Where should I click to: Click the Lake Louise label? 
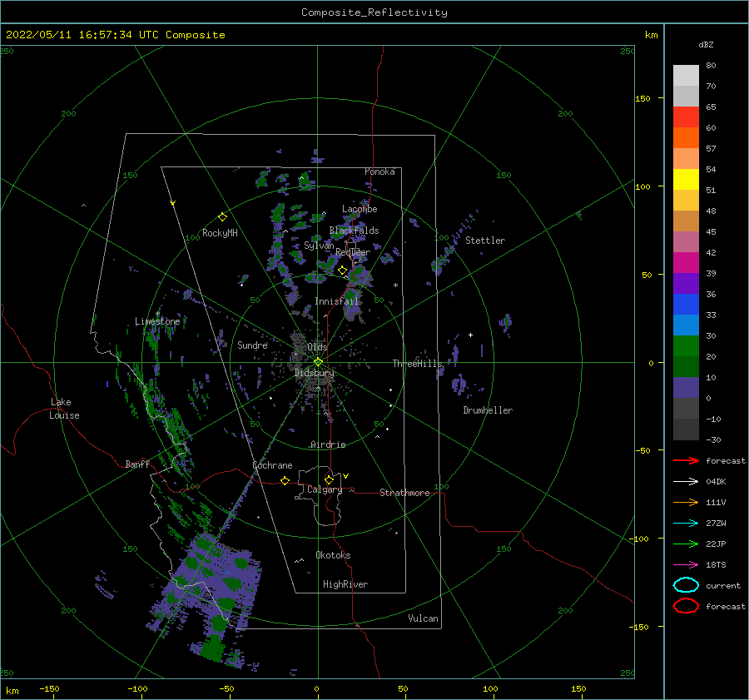[64, 409]
